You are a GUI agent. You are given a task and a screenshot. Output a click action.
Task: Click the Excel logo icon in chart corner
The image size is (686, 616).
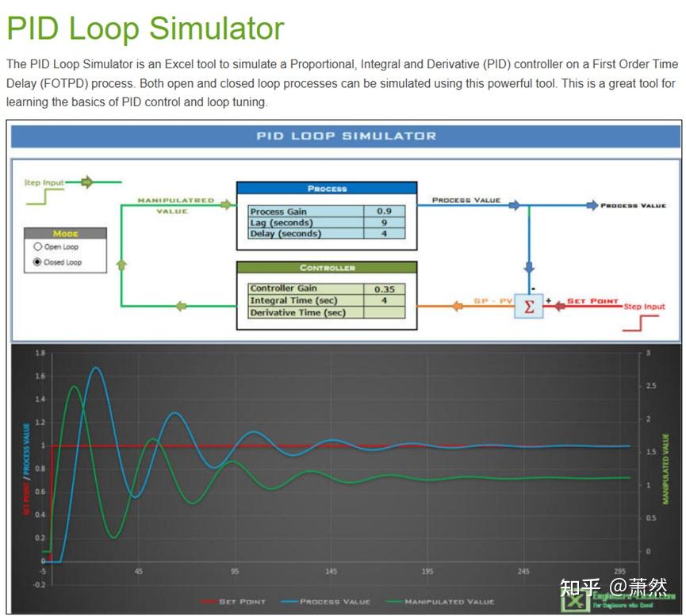point(575,600)
